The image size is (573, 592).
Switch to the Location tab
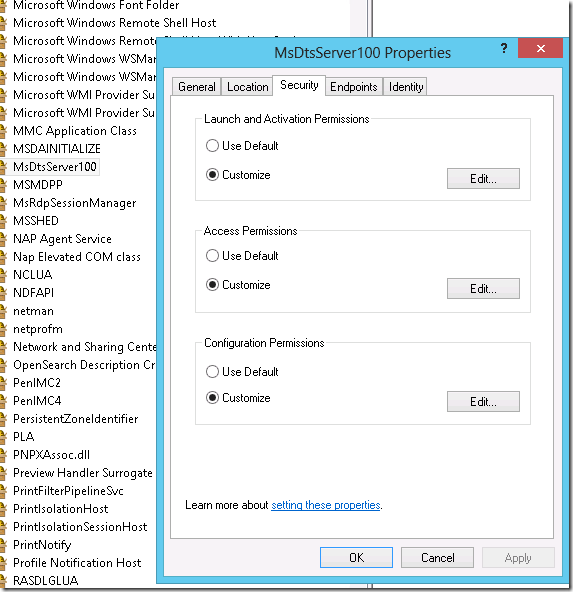click(247, 87)
